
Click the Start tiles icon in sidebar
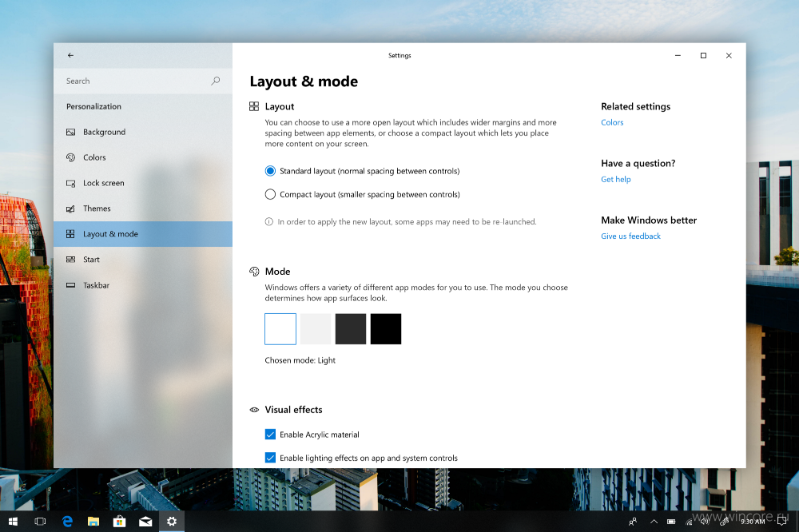click(x=71, y=260)
